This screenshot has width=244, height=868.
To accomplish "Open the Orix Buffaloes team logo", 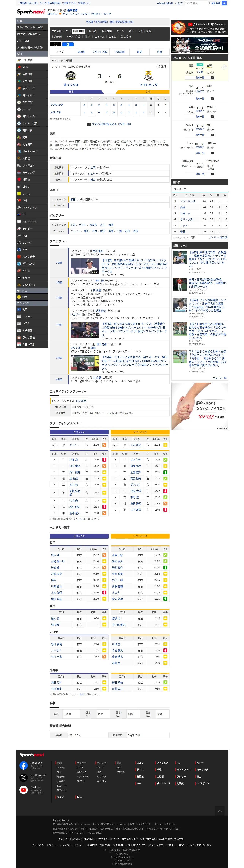I will point(71,75).
